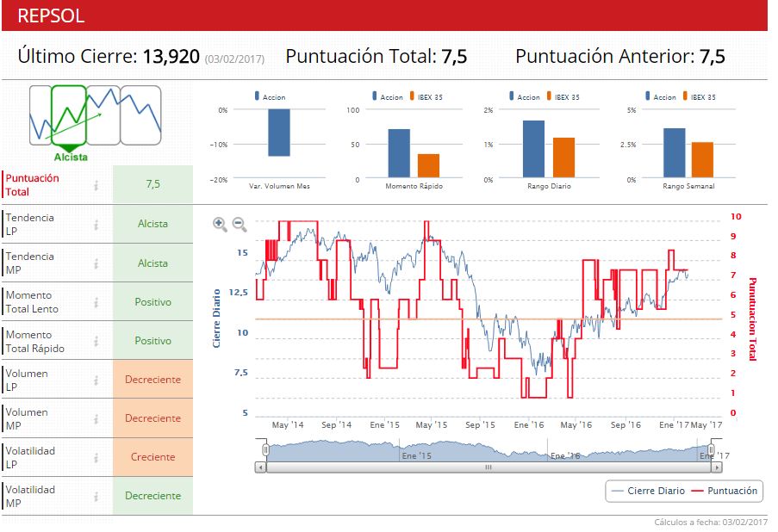Click the Último Cierre 13,920 value
The width and height of the screenshot is (778, 532).
pos(171,56)
